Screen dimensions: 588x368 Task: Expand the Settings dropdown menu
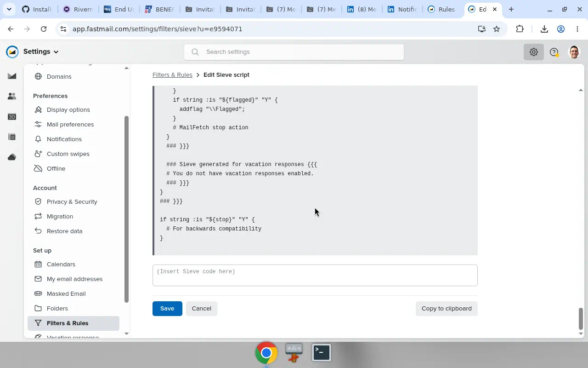[41, 52]
